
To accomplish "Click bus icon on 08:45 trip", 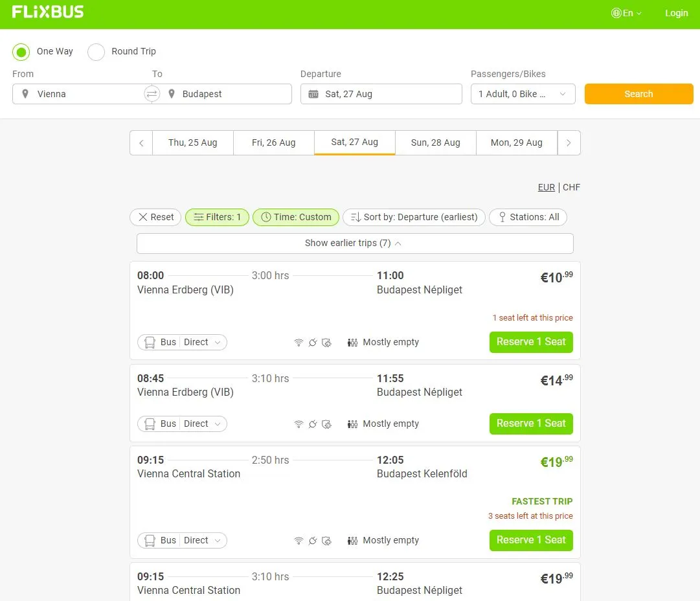I will 150,424.
